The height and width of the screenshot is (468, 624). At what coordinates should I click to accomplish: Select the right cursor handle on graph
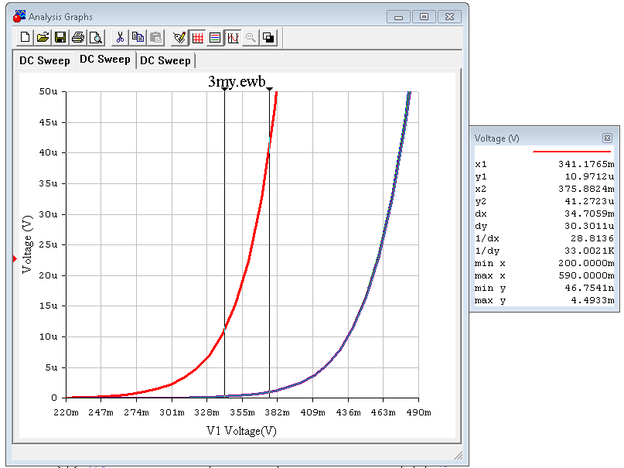269,89
